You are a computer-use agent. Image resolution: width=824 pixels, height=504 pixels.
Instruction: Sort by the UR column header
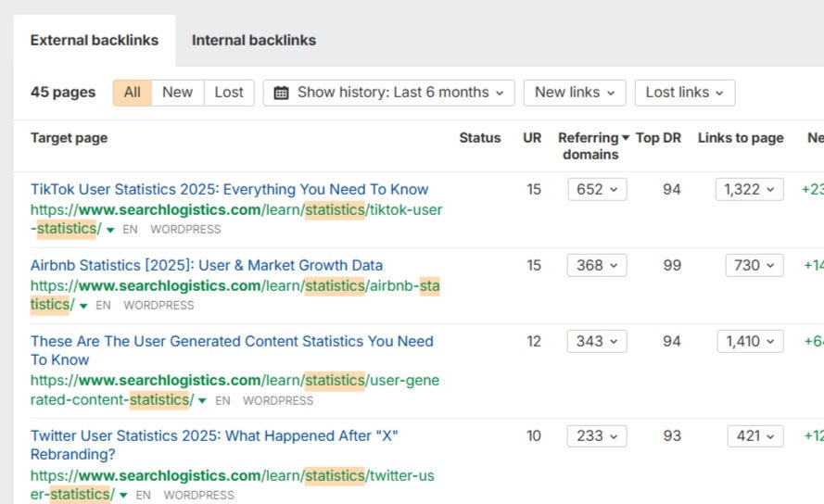(x=532, y=138)
